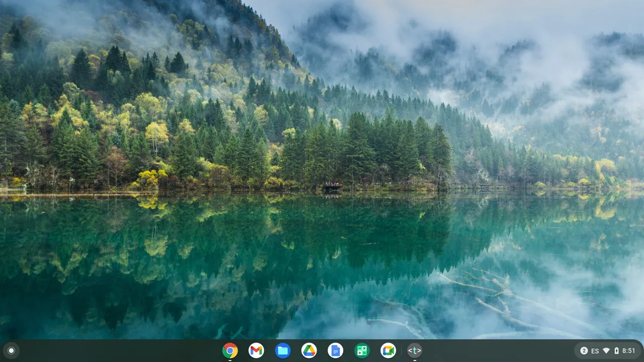Start Google Meet from the shelf
The width and height of the screenshot is (644, 362).
[x=388, y=350]
